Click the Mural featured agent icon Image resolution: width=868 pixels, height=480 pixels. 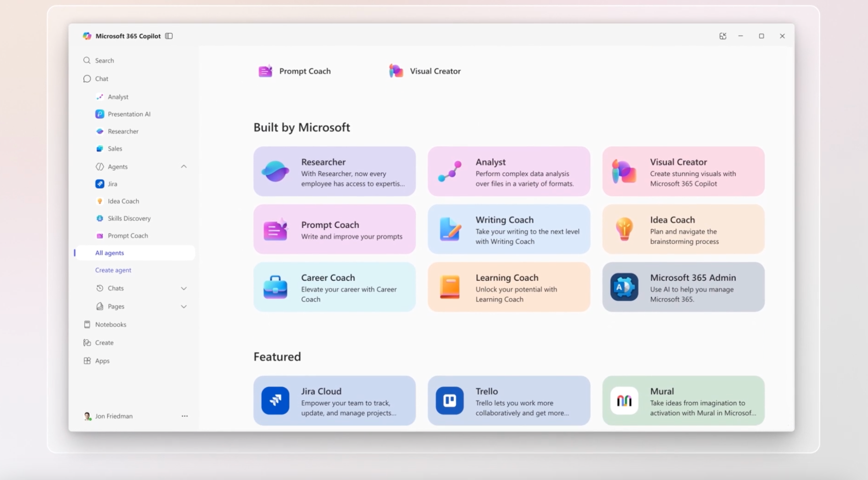click(624, 400)
